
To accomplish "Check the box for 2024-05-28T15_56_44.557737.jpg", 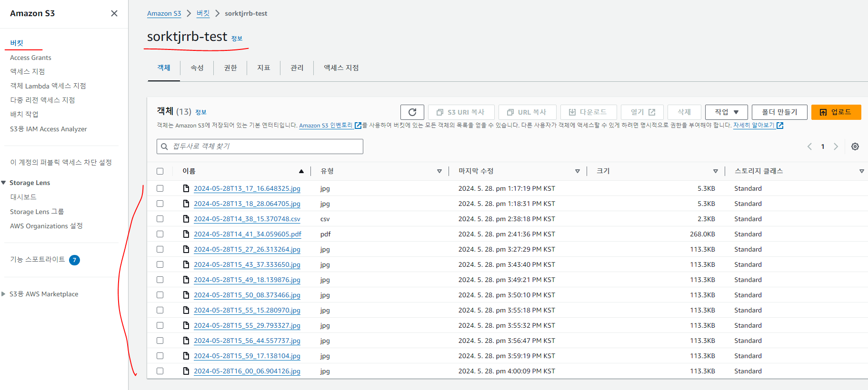I will tap(160, 341).
